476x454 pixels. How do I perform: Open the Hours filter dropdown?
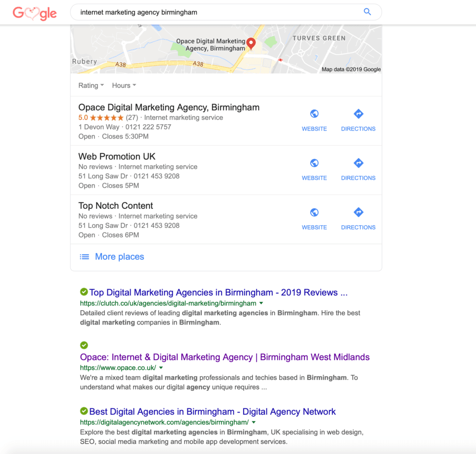(x=124, y=85)
